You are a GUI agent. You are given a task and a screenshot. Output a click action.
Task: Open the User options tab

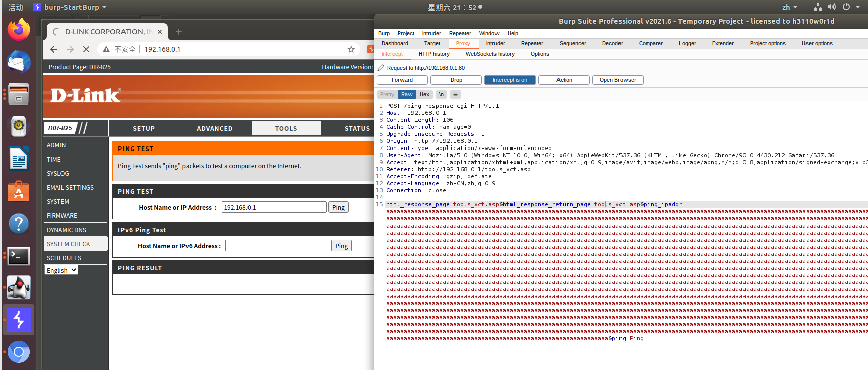click(x=817, y=43)
